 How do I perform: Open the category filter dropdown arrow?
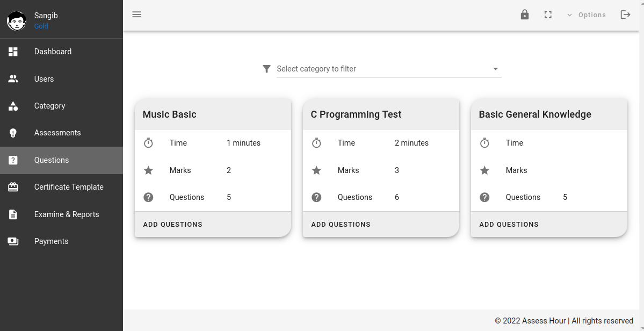[495, 69]
